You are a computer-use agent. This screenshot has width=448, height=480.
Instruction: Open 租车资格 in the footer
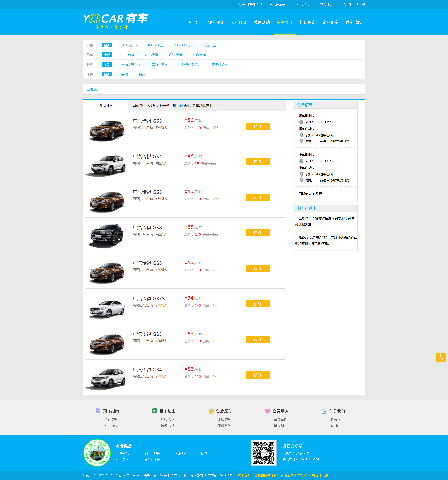(x=111, y=425)
